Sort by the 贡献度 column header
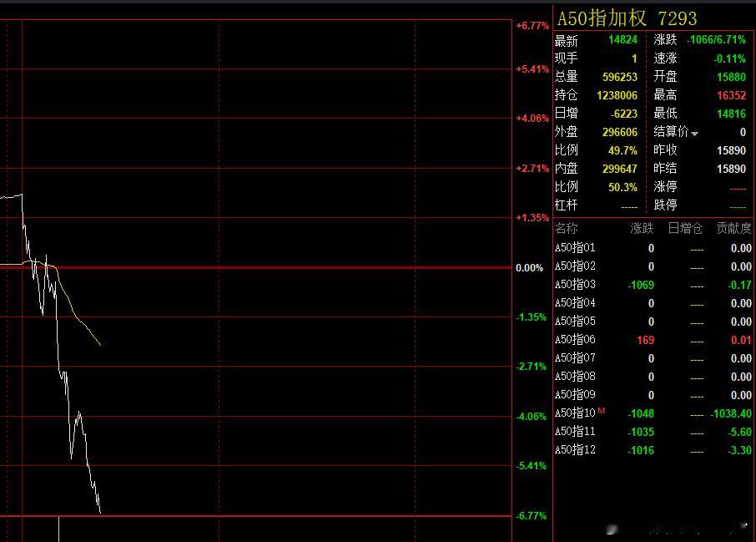This screenshot has height=542, width=756. pos(733,228)
